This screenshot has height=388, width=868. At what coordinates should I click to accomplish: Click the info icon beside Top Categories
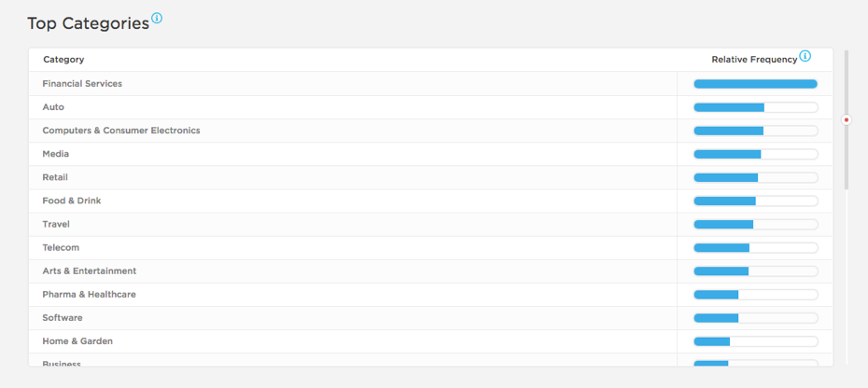(157, 18)
